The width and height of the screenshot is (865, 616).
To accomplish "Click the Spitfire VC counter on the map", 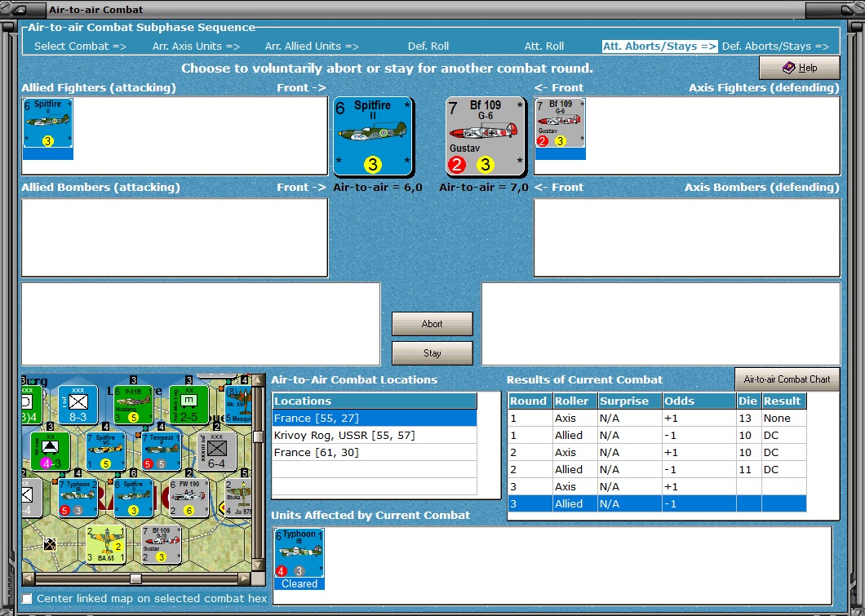I will pyautogui.click(x=106, y=451).
